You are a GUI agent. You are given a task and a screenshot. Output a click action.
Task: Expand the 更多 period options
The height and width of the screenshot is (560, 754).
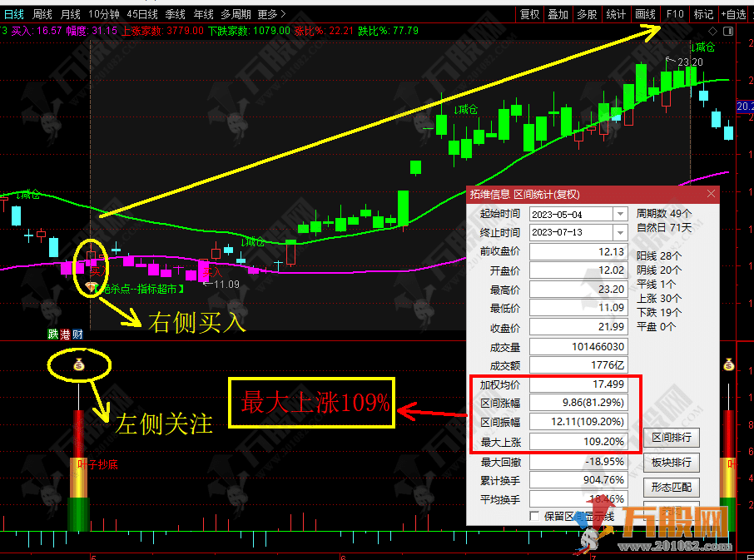[x=271, y=14]
